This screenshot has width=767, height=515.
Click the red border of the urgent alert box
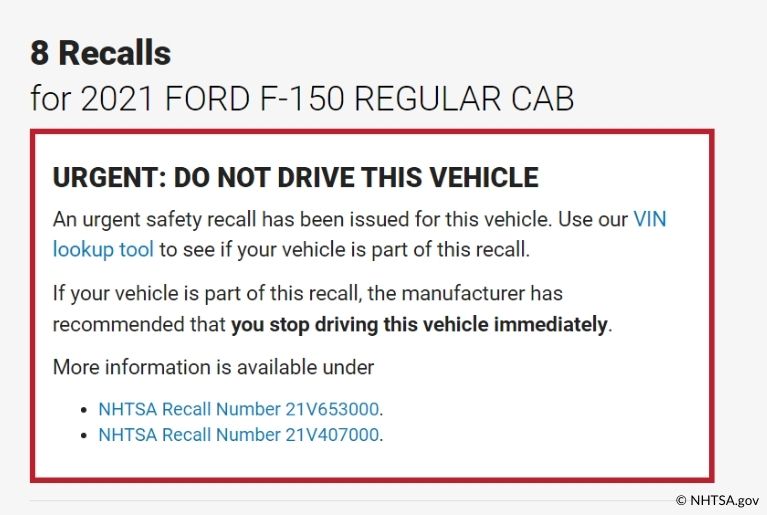pos(372,132)
